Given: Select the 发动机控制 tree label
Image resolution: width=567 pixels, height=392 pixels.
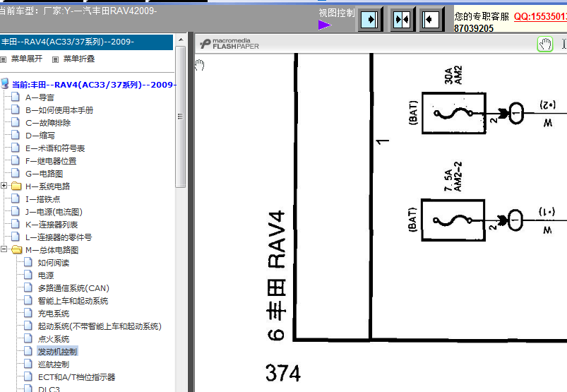Looking at the screenshot, I should click(57, 352).
